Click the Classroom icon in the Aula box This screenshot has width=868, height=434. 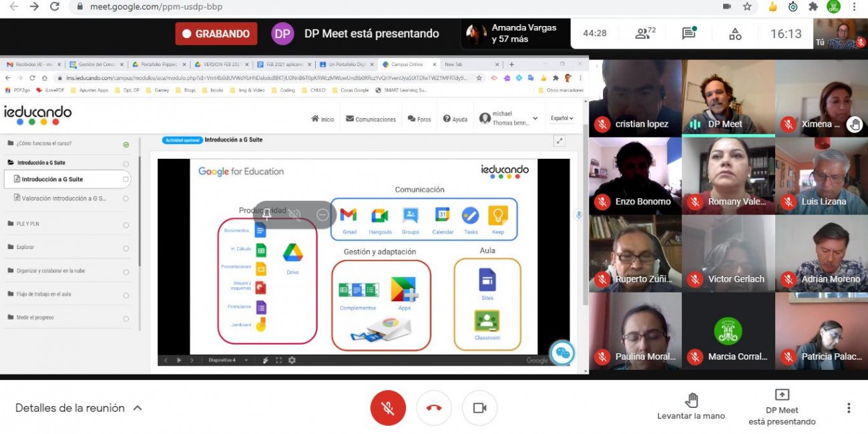tap(487, 321)
